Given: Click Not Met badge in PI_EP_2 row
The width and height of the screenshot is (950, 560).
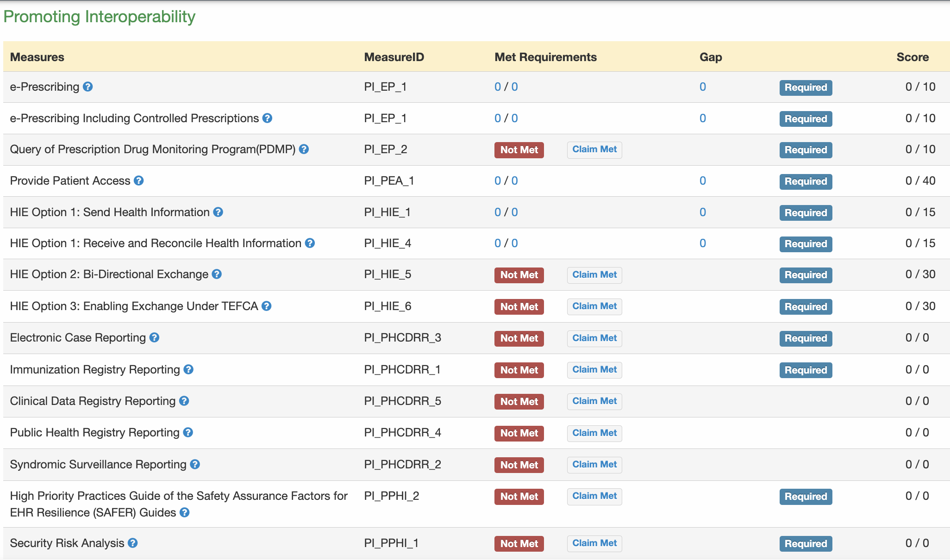Looking at the screenshot, I should point(519,150).
